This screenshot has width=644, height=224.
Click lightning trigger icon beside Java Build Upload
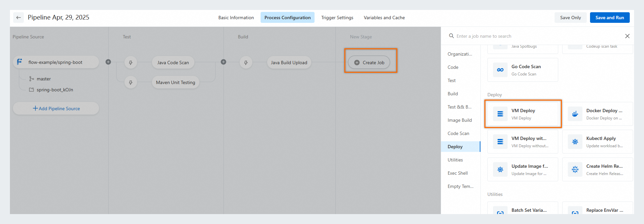[246, 63]
